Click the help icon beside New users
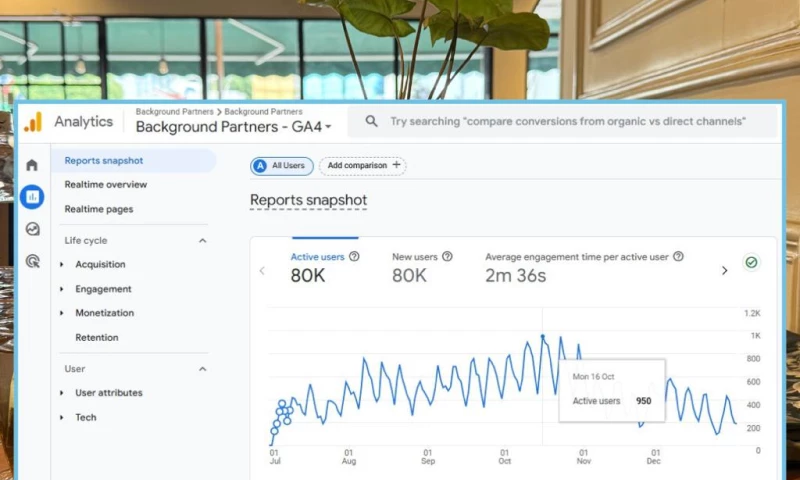The width and height of the screenshot is (800, 480). click(447, 257)
